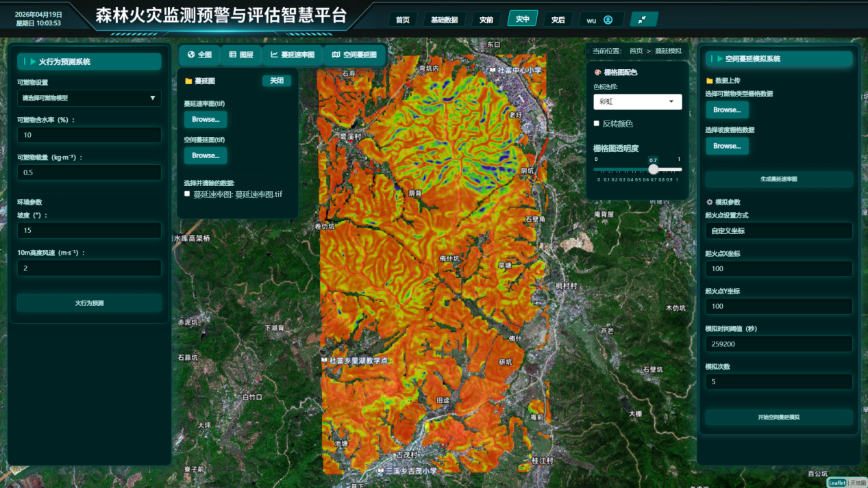The height and width of the screenshot is (488, 868).
Task: Click the chart icon on 蔓延速率图 button
Action: click(x=274, y=55)
